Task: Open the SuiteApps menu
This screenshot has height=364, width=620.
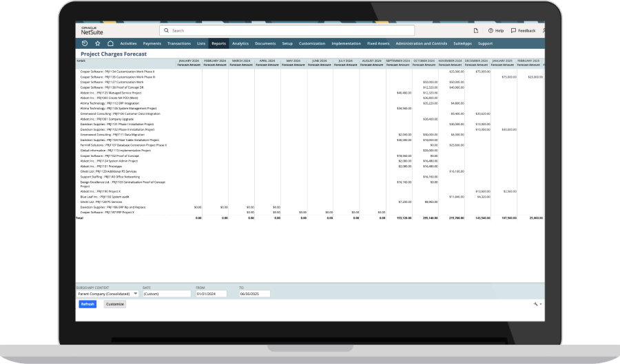Action: coord(462,43)
